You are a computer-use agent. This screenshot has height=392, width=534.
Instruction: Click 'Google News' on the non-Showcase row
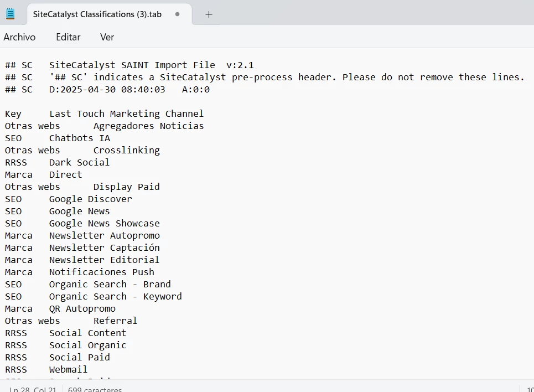[x=79, y=212]
